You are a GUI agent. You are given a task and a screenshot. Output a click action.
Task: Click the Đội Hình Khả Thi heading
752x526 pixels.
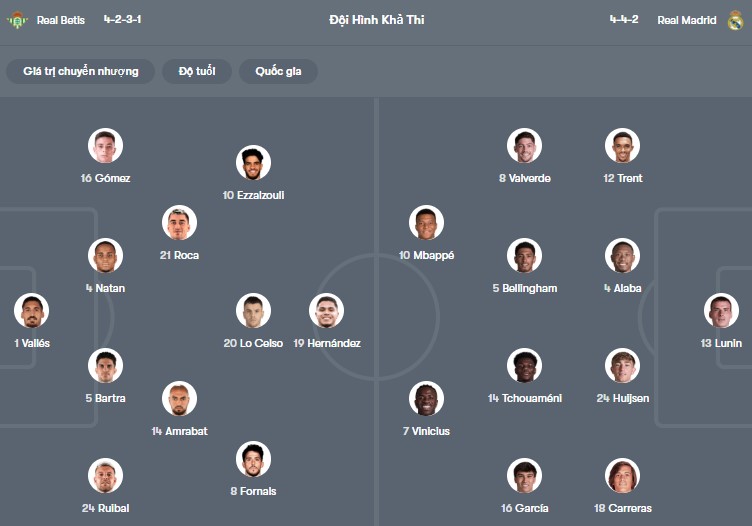pos(376,20)
